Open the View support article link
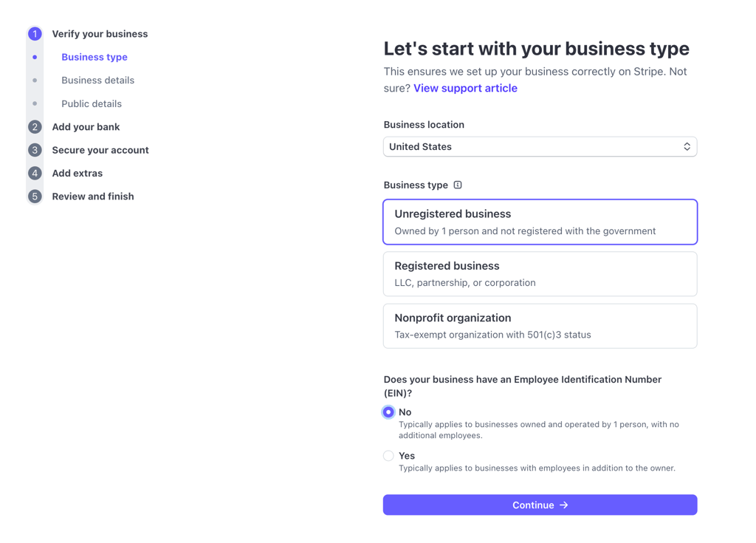 [x=465, y=89]
